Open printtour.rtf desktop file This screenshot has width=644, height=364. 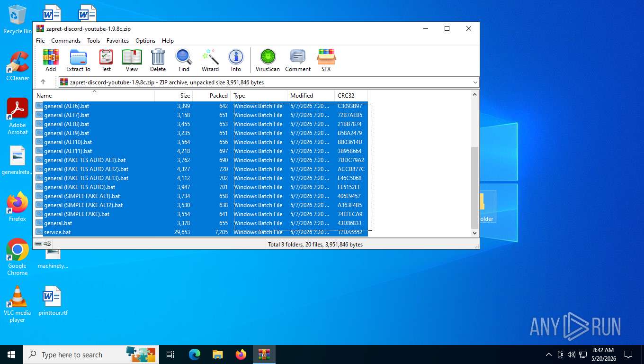pyautogui.click(x=53, y=301)
